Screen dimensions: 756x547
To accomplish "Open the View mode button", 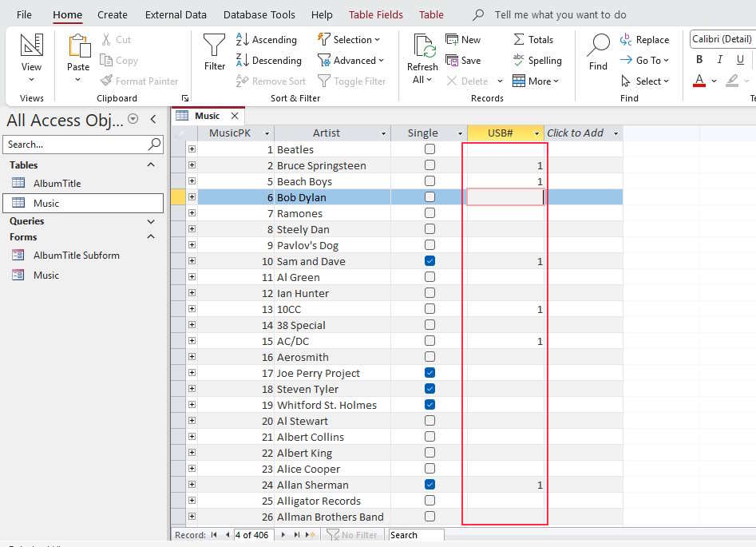I will point(31,57).
